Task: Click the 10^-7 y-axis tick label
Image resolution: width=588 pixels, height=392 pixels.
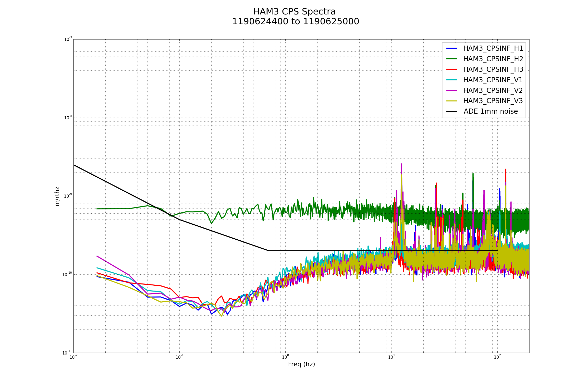Action: [x=68, y=39]
